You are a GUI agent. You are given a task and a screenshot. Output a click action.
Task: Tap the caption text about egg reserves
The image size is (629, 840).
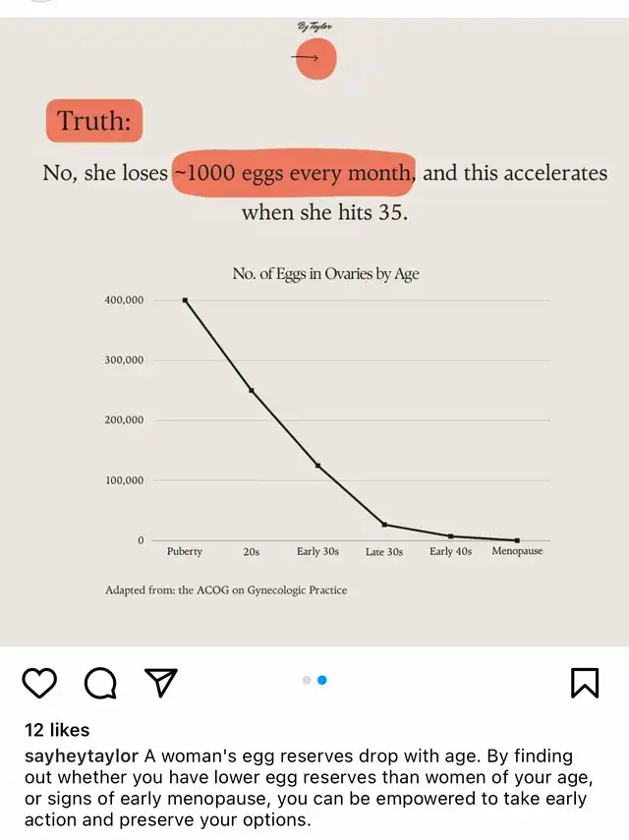pyautogui.click(x=324, y=788)
